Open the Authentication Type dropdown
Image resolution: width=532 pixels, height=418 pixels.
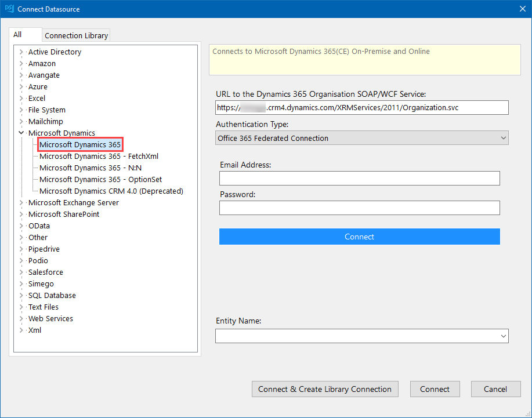(x=361, y=138)
